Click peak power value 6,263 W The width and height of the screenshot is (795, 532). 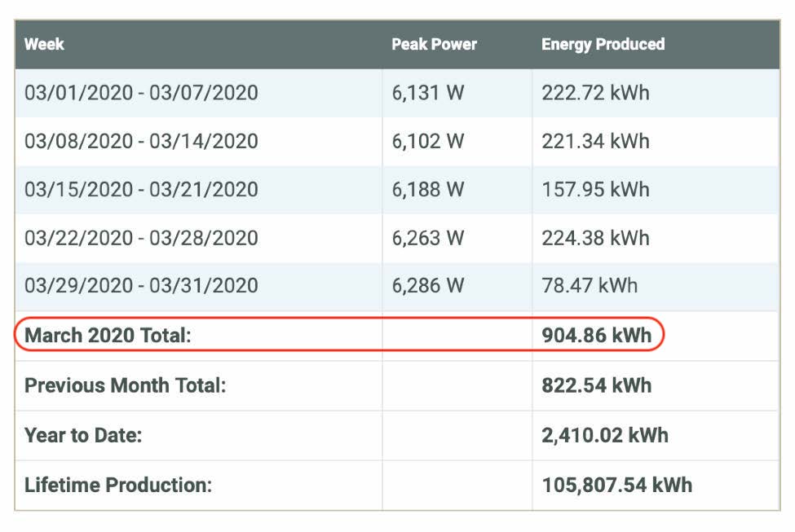coord(428,238)
